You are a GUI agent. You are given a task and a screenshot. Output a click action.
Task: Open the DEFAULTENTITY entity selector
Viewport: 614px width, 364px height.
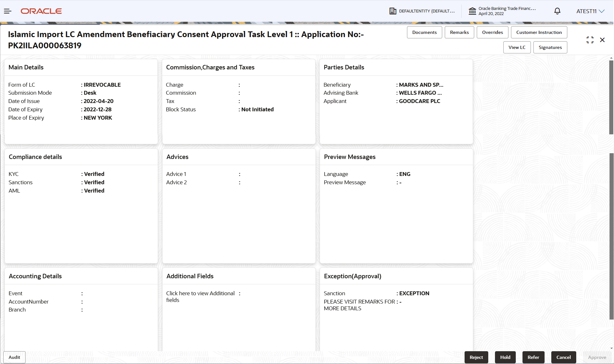pyautogui.click(x=427, y=11)
